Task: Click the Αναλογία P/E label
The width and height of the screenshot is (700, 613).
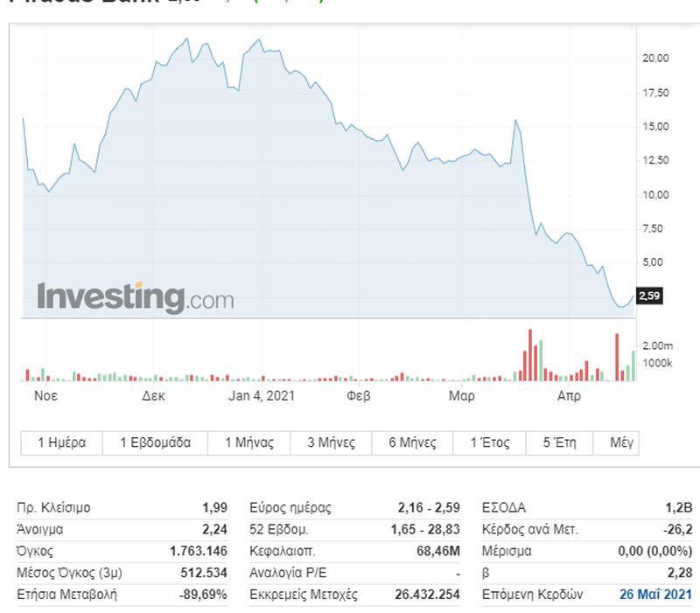Action: coord(288,573)
